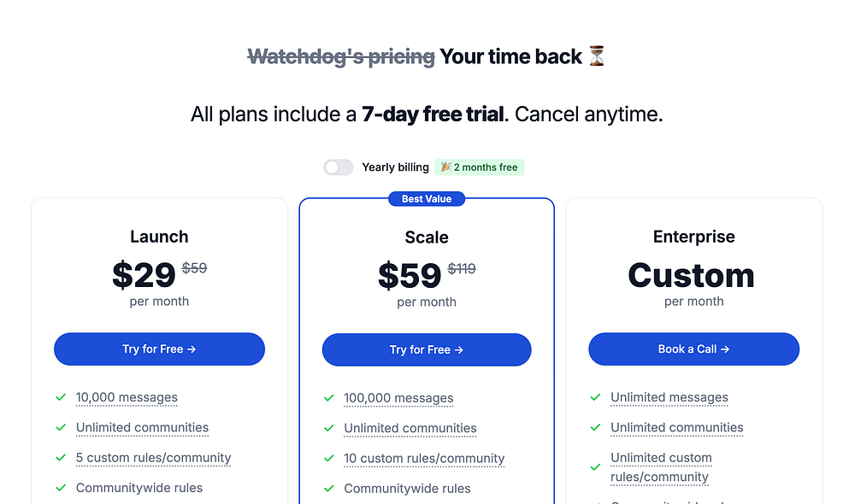
Task: Click the 100,000 messages feature text
Action: (398, 398)
